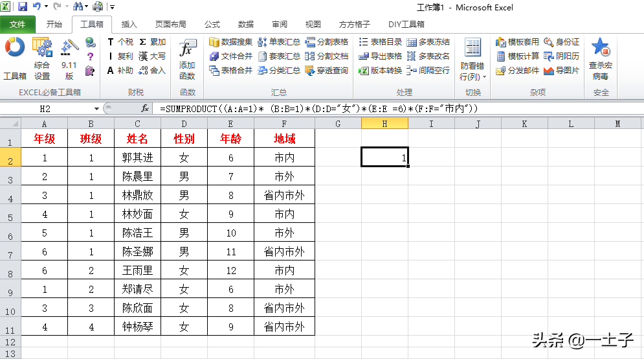The height and width of the screenshot is (359, 644).
Task: Click the cell containing 王雨里
Action: point(138,271)
